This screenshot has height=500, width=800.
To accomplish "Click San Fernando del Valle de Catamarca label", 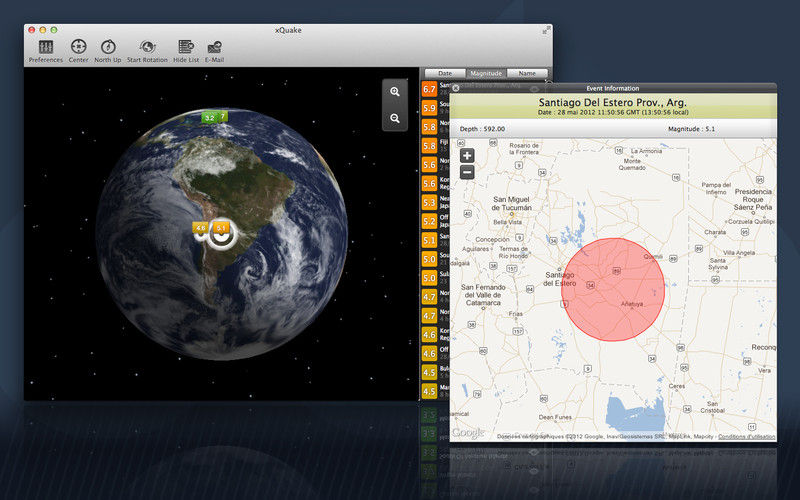I will pyautogui.click(x=483, y=295).
